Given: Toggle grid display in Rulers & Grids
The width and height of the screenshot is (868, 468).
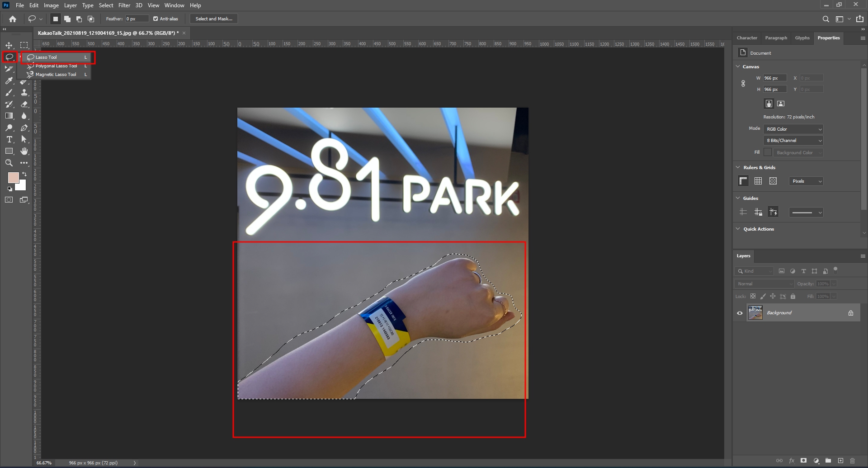Looking at the screenshot, I should click(x=758, y=181).
